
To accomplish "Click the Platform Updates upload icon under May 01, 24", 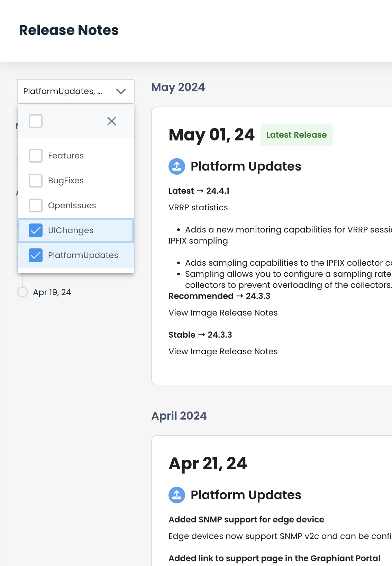I will pyautogui.click(x=177, y=166).
